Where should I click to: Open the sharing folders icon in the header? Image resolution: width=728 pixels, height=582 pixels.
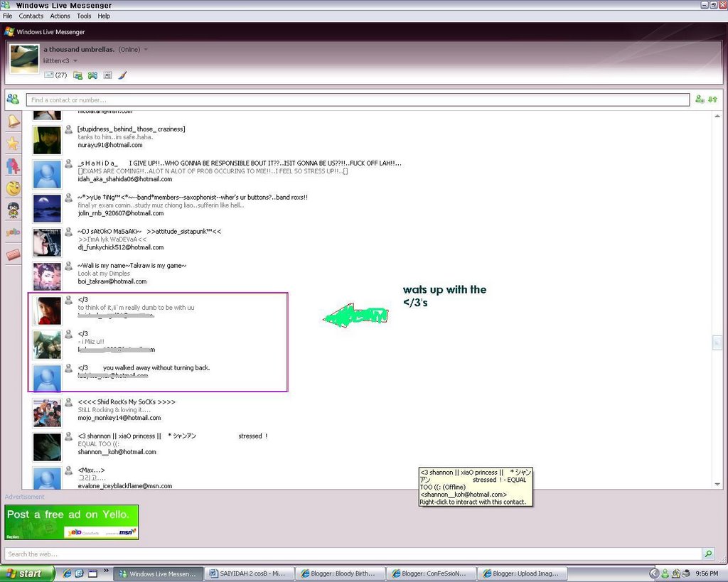(77, 75)
